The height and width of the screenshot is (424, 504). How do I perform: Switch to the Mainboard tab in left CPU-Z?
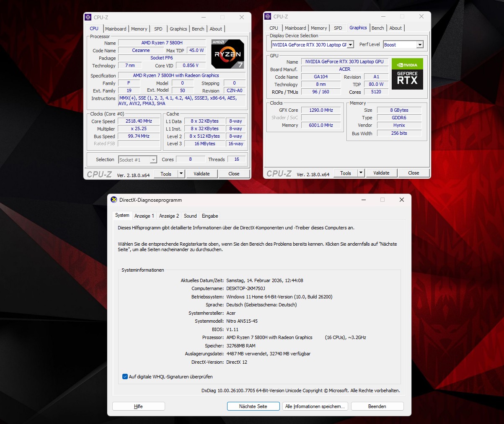coord(116,29)
